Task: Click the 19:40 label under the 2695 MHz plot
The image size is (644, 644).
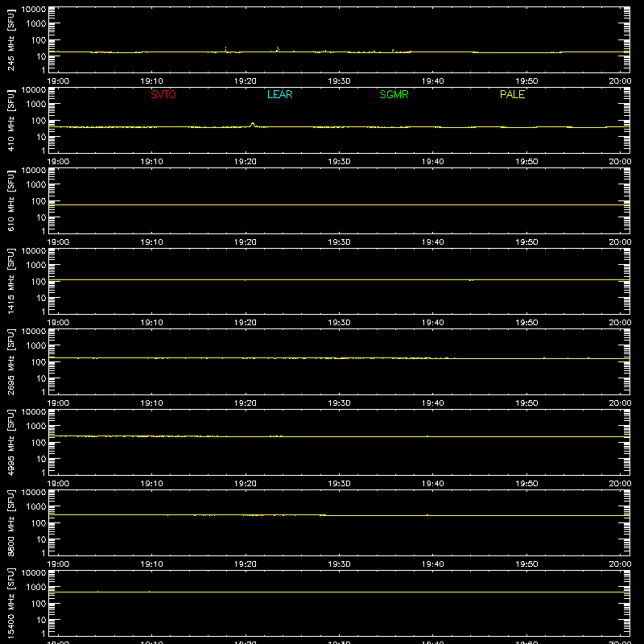Action: click(432, 403)
